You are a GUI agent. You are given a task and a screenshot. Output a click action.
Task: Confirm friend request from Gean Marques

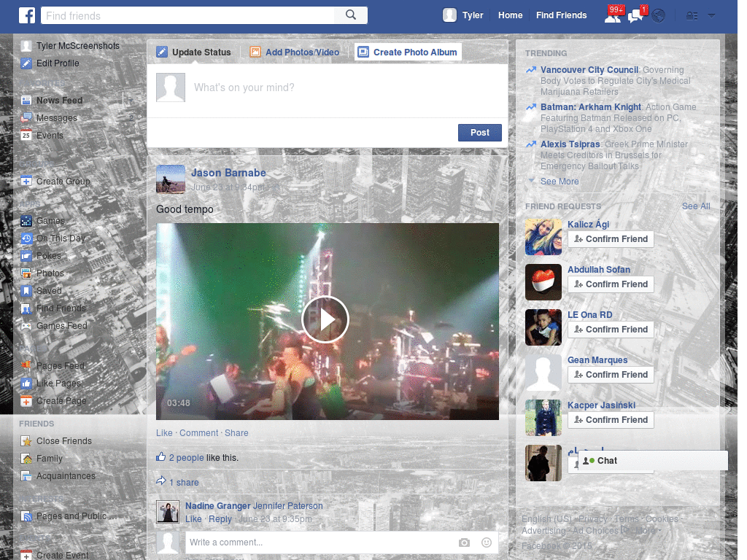click(x=611, y=375)
